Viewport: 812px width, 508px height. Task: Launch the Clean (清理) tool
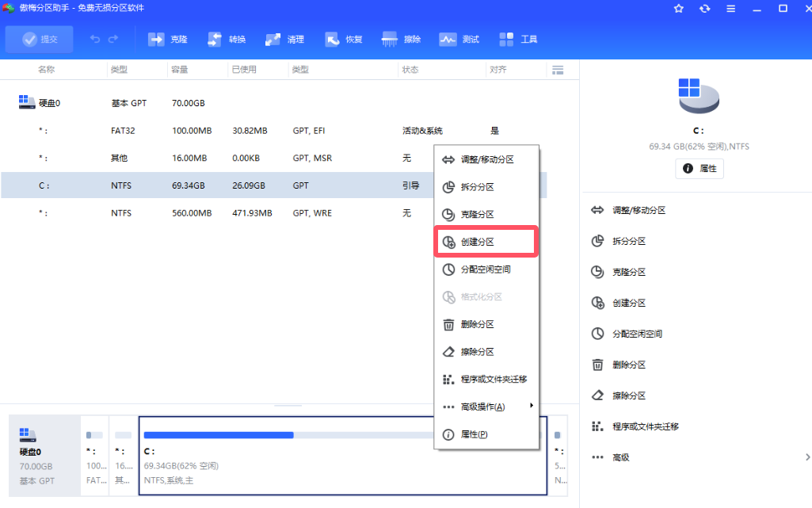(284, 37)
